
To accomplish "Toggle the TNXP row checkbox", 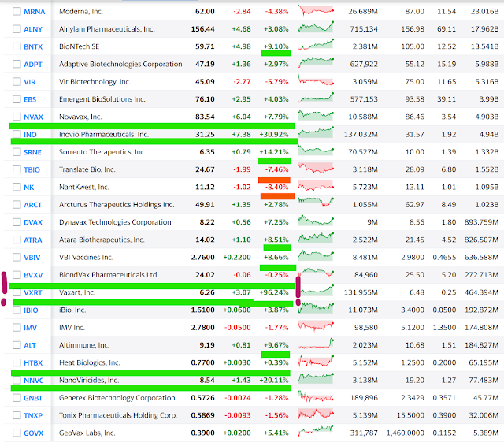I will click(17, 415).
